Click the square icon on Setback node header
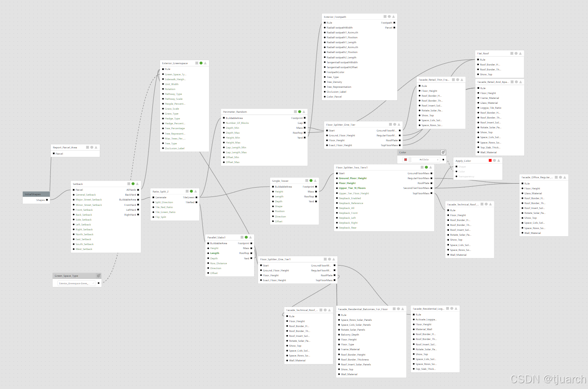The height and width of the screenshot is (389, 588). [x=129, y=184]
